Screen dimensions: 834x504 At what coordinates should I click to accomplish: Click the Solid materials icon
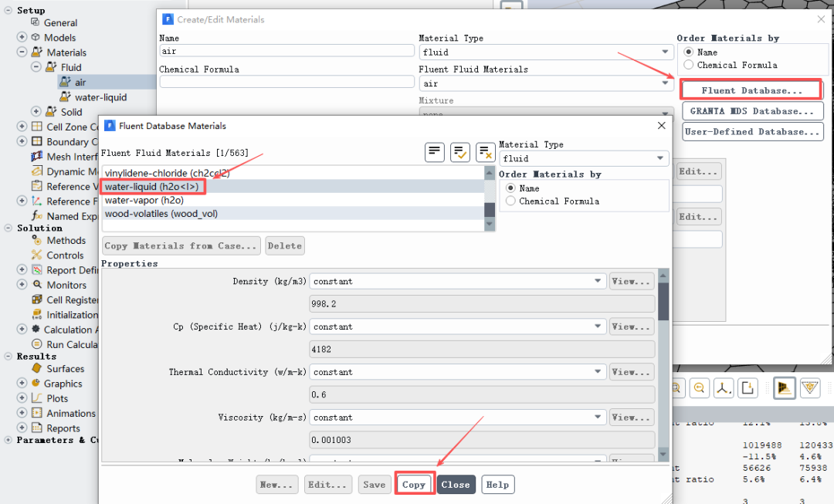pos(51,112)
